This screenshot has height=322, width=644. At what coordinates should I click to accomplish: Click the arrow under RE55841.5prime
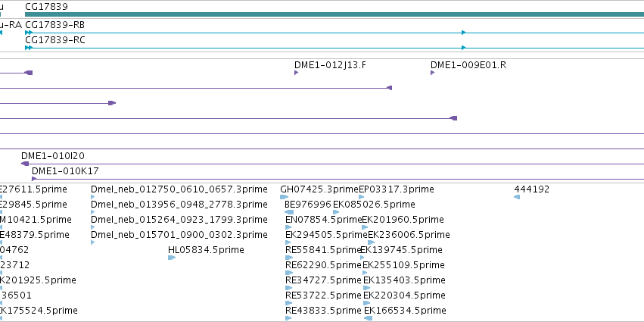[x=289, y=258]
